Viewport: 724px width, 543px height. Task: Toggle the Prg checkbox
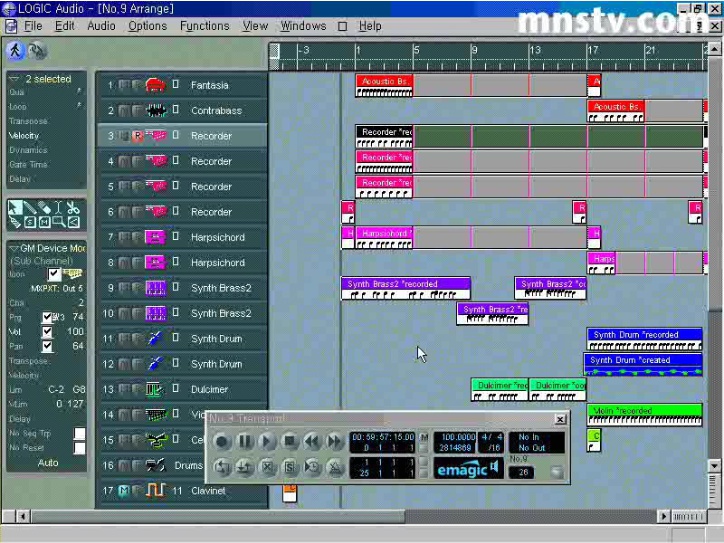[x=47, y=317]
